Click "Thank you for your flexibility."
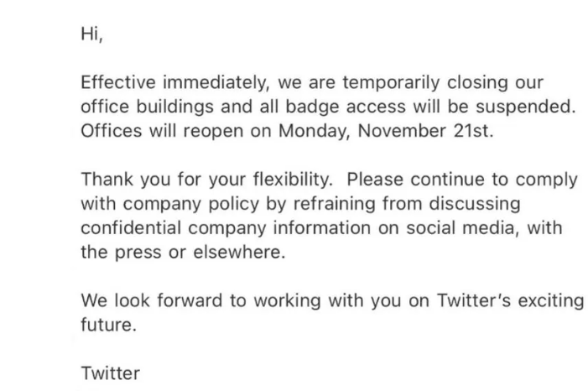 207,180
